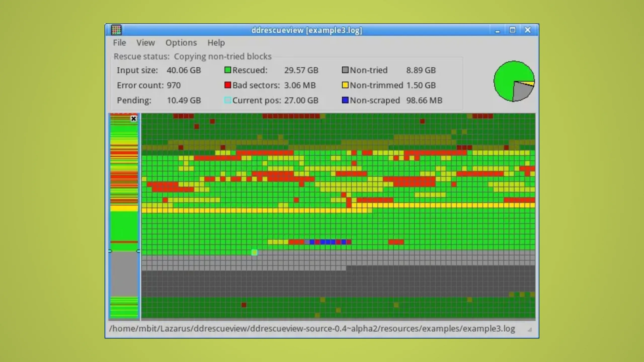The width and height of the screenshot is (644, 362).
Task: Click the rescue status pie chart
Action: pos(514,81)
